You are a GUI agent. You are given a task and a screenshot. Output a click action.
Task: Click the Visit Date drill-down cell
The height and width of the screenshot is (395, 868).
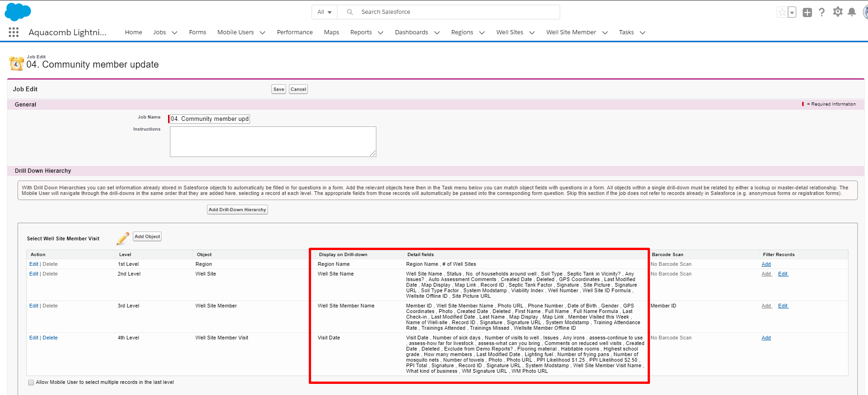pos(329,338)
